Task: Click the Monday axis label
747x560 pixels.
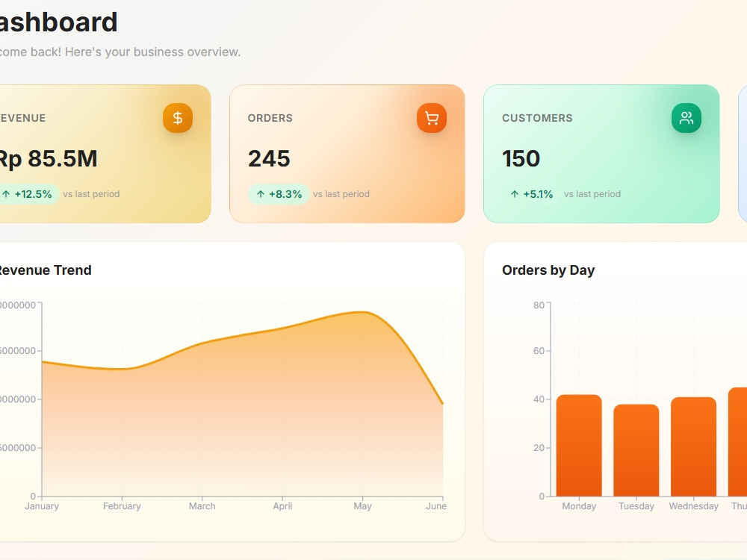Action: 579,506
